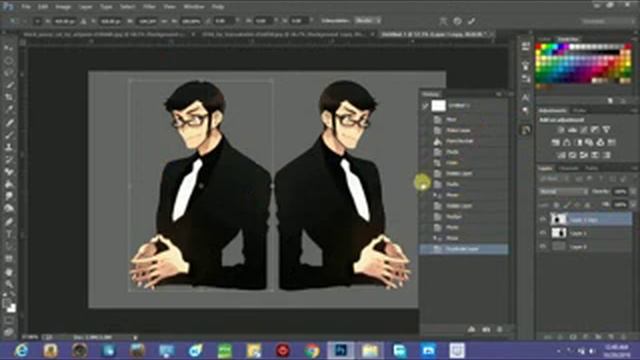
Task: Select the Zoom tool
Action: point(9,284)
